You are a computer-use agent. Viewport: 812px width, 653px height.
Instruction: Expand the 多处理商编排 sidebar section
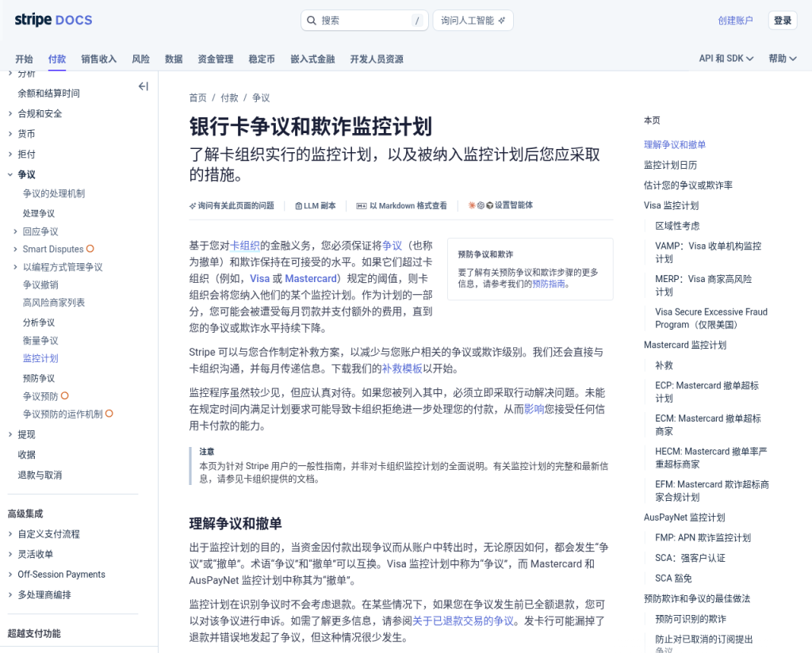coord(10,595)
